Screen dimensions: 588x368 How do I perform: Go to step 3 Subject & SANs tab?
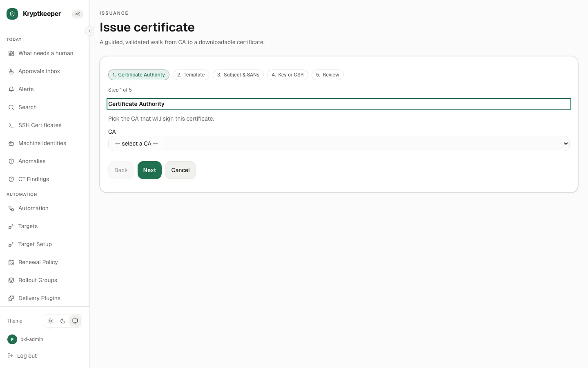pos(238,75)
